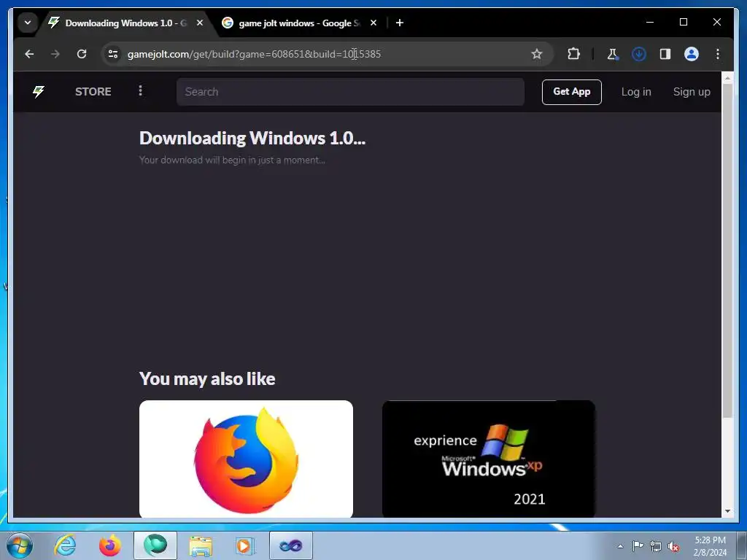747x560 pixels.
Task: Focus the Game Jolt Search field
Action: pos(350,91)
